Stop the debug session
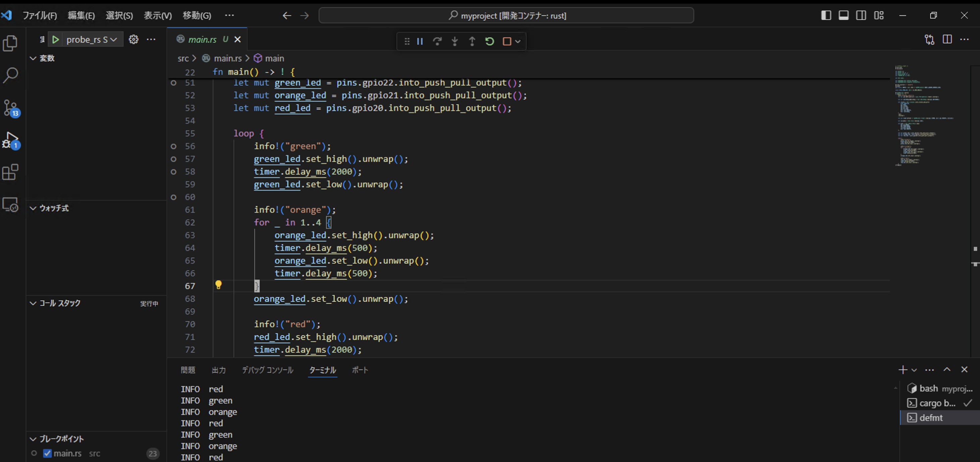The height and width of the screenshot is (462, 980). pyautogui.click(x=507, y=42)
